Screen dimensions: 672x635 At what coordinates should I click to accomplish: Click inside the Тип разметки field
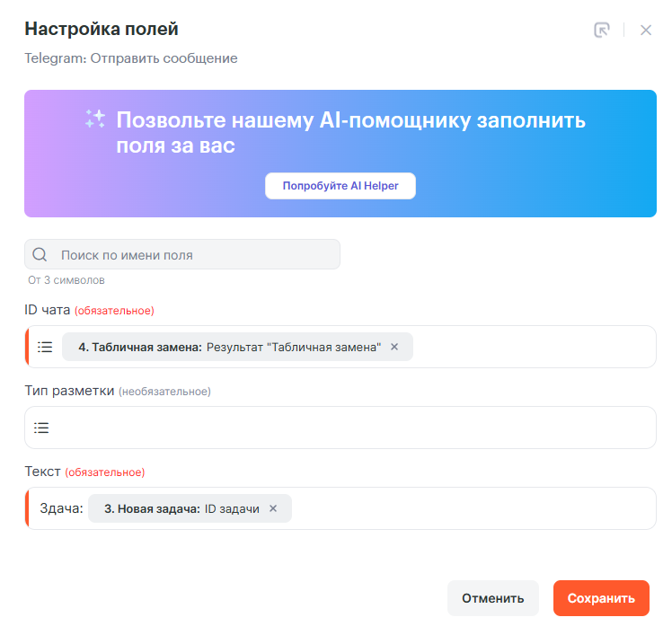350,428
